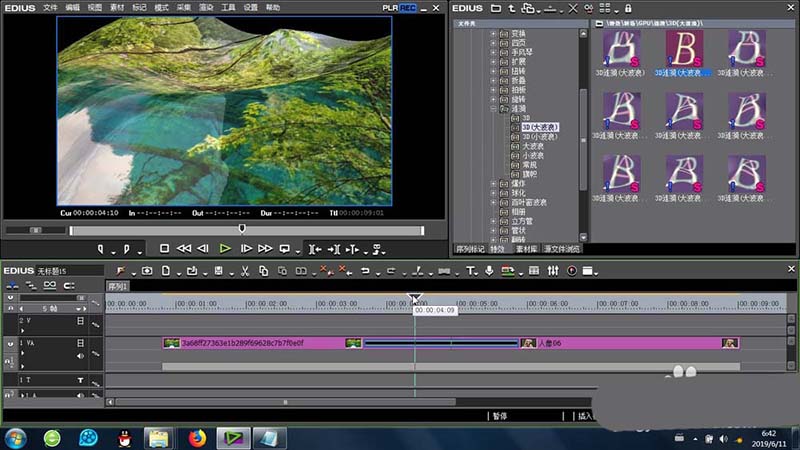The width and height of the screenshot is (800, 450).
Task: Step forward one frame in the player
Action: [246, 248]
